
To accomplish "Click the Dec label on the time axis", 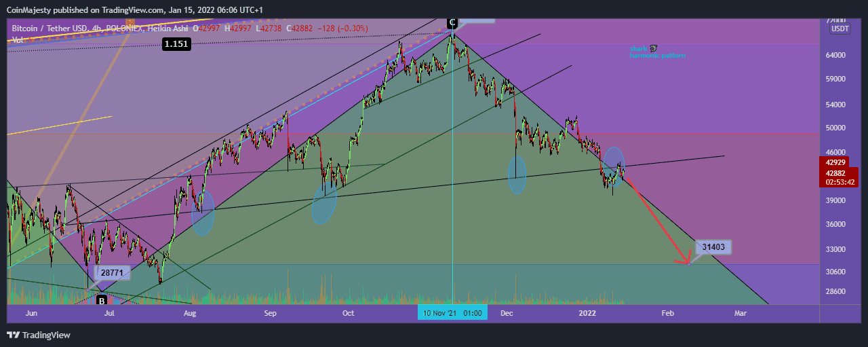I will 507,314.
